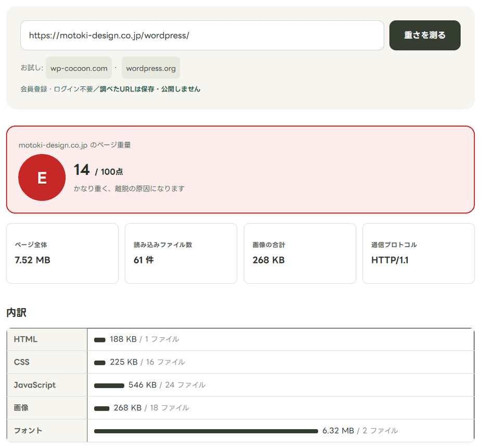
Task: Click the red E grade badge
Action: click(x=42, y=177)
